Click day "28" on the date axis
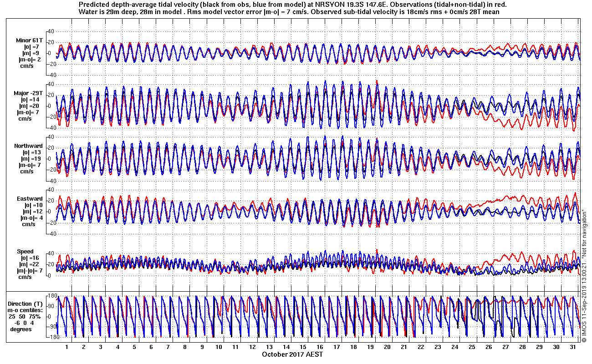This screenshot has height=364, width=592. [x=522, y=347]
